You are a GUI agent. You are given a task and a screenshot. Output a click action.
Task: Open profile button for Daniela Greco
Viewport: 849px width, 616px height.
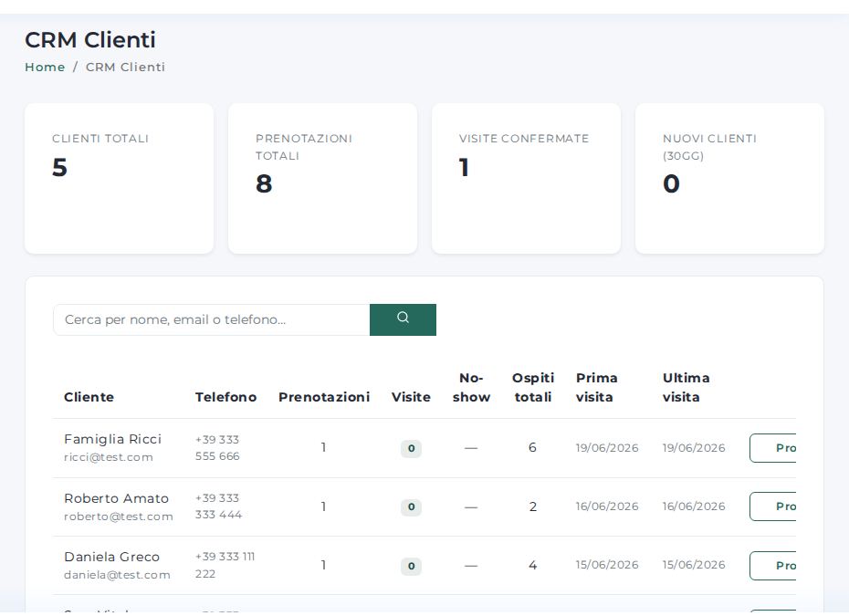point(773,565)
